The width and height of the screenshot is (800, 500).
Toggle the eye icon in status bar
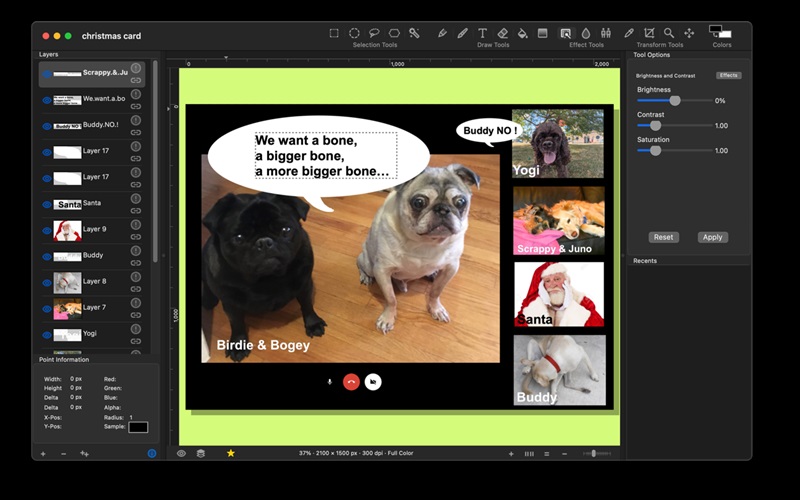tap(181, 453)
